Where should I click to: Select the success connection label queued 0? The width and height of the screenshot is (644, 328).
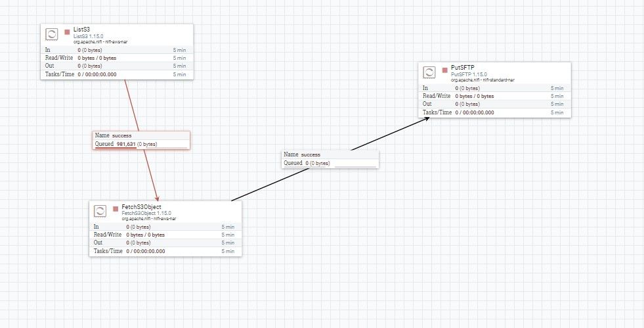pyautogui.click(x=330, y=159)
